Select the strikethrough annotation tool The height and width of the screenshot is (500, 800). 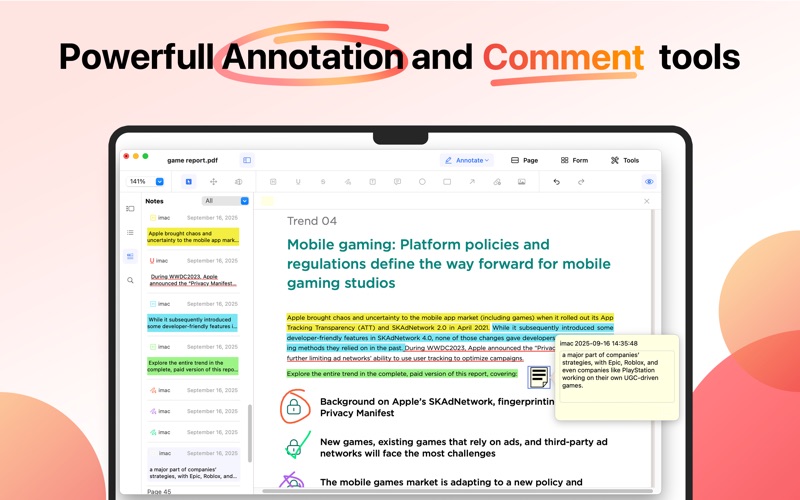(323, 182)
